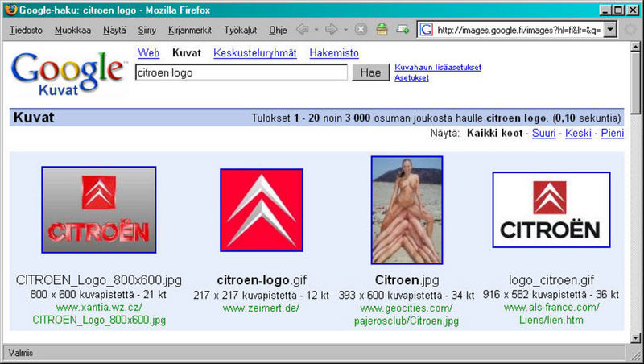
Task: Click the www.xantia.wz.cz/ source text
Action: (99, 308)
